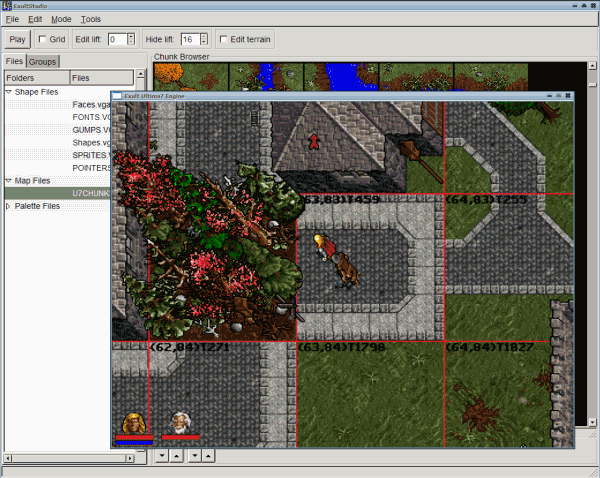
Task: Open the Mode menu
Action: click(61, 19)
